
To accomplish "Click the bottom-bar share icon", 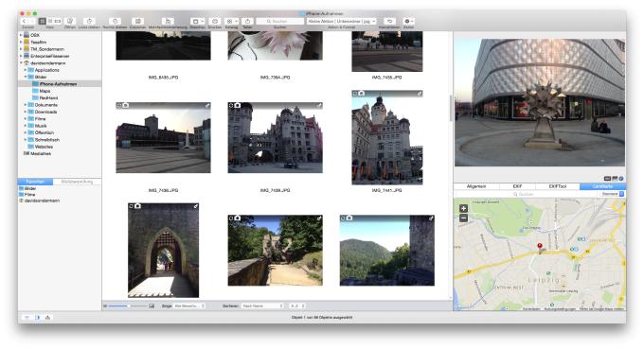I will pyautogui.click(x=47, y=318).
